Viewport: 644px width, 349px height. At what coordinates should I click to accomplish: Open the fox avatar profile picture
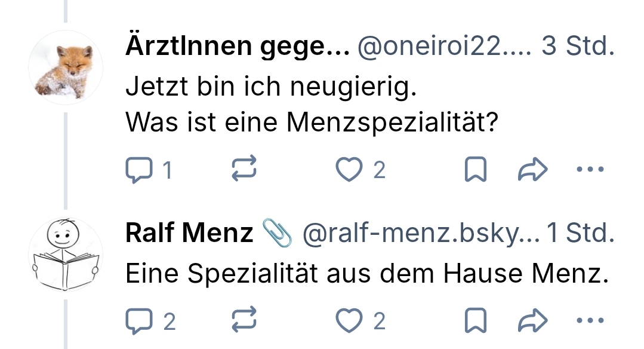[66, 67]
